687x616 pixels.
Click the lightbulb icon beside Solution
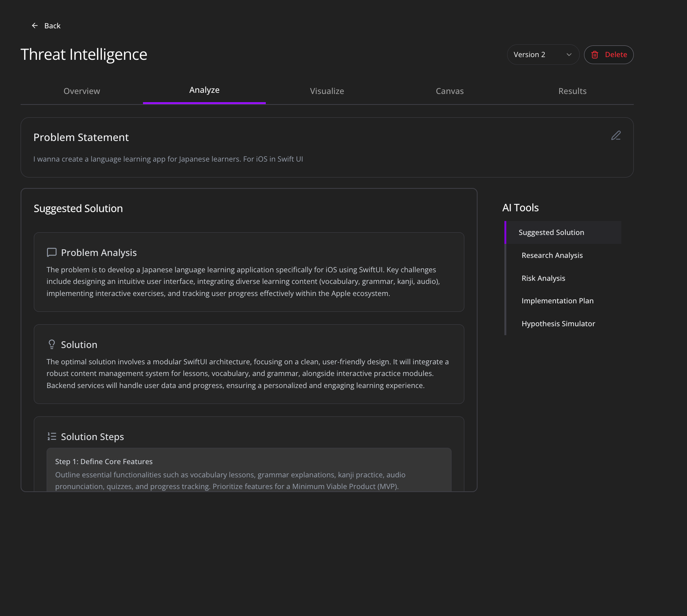pos(51,344)
